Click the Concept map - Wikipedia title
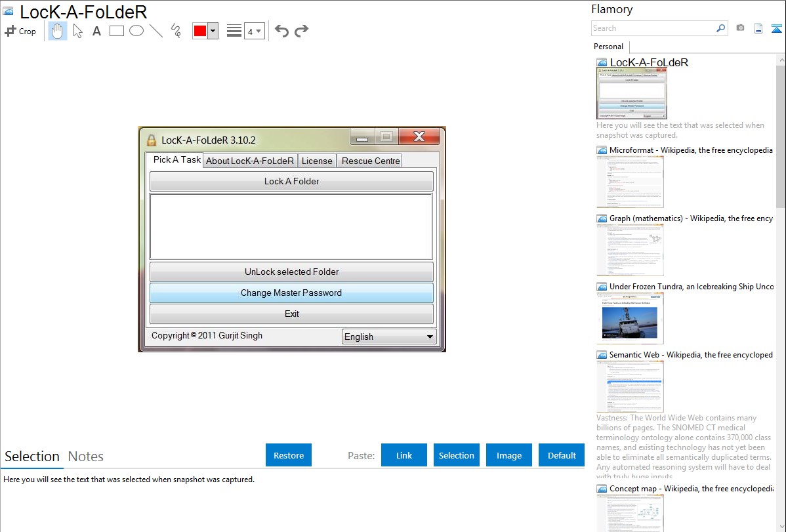The height and width of the screenshot is (532, 786). (691, 488)
